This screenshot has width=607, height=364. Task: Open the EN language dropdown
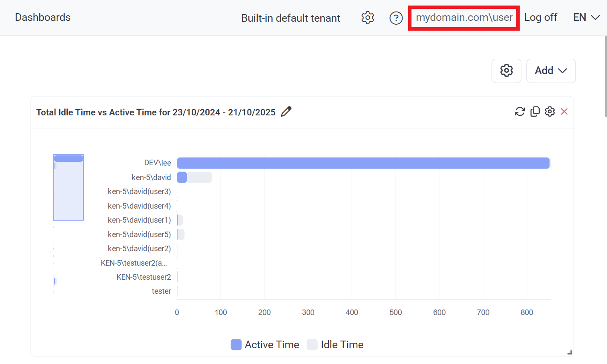586,17
